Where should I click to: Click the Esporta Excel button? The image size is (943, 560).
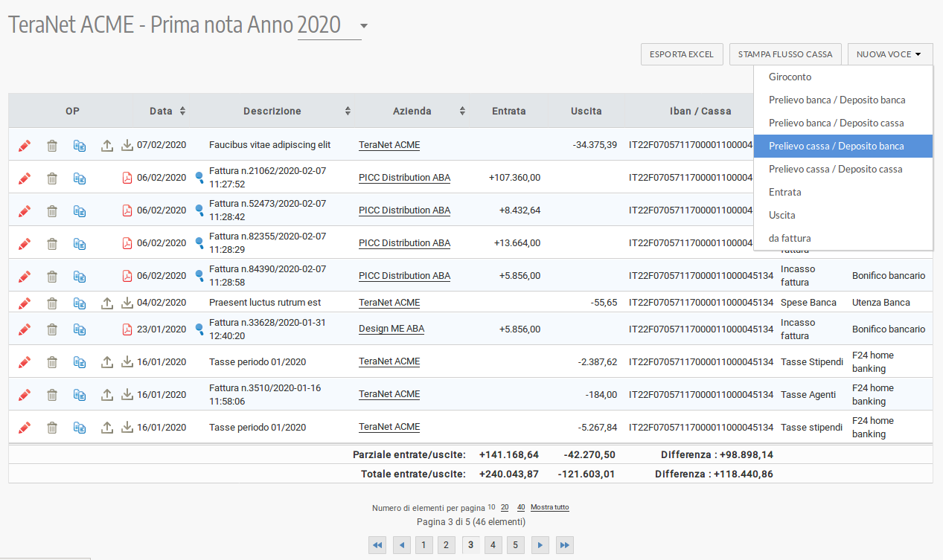coord(682,54)
